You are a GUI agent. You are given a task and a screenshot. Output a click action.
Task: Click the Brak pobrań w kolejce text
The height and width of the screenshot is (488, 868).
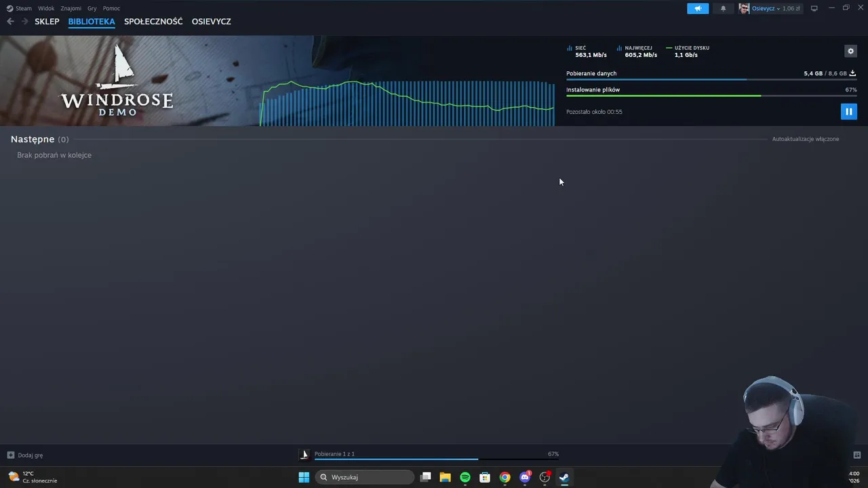point(54,155)
